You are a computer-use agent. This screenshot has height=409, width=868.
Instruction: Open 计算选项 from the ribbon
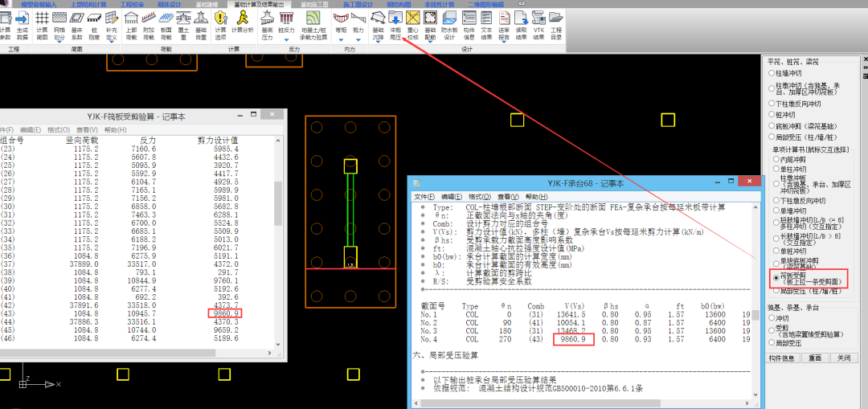click(x=220, y=25)
